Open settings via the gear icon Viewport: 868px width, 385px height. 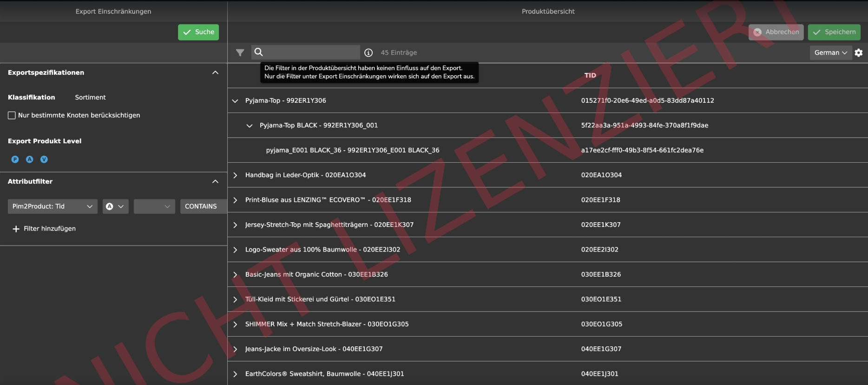point(859,53)
